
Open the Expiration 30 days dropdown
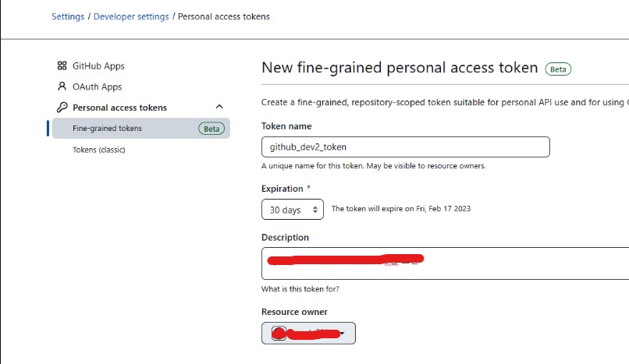coord(293,210)
